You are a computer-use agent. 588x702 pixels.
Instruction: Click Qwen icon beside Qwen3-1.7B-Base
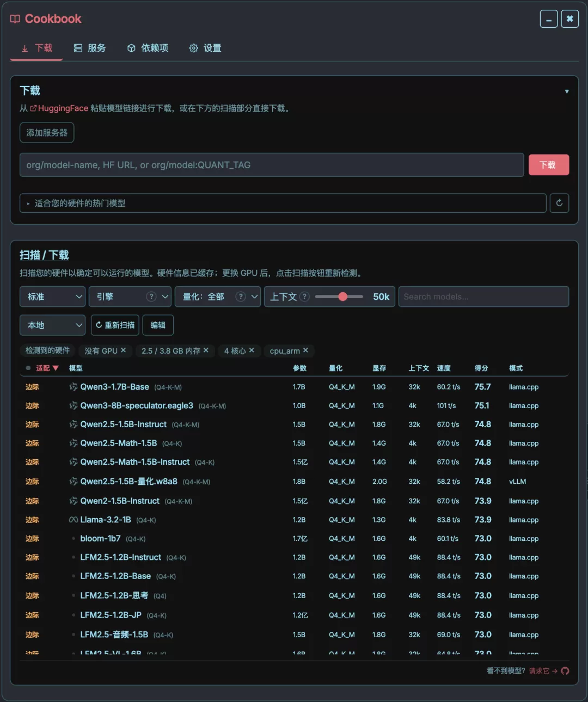(73, 387)
